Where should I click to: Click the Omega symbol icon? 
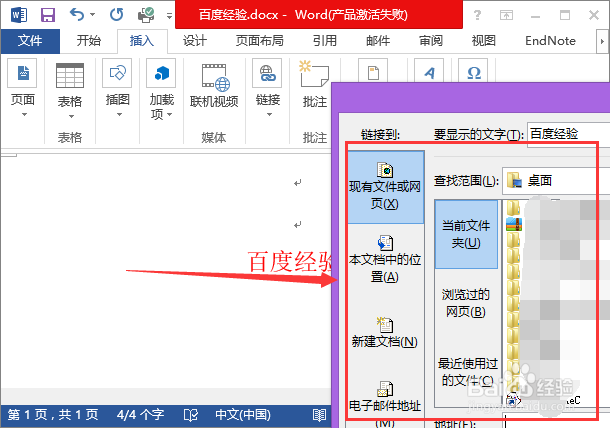[473, 70]
